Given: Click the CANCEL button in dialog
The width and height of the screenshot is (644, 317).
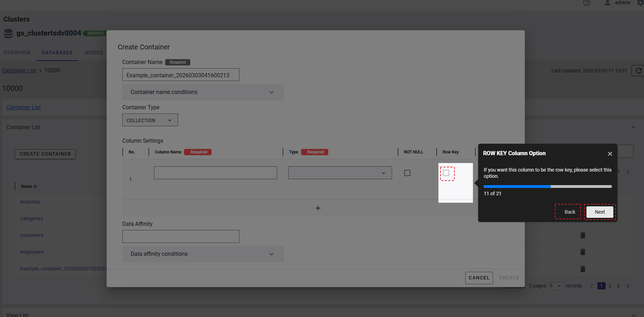Looking at the screenshot, I should click(479, 278).
